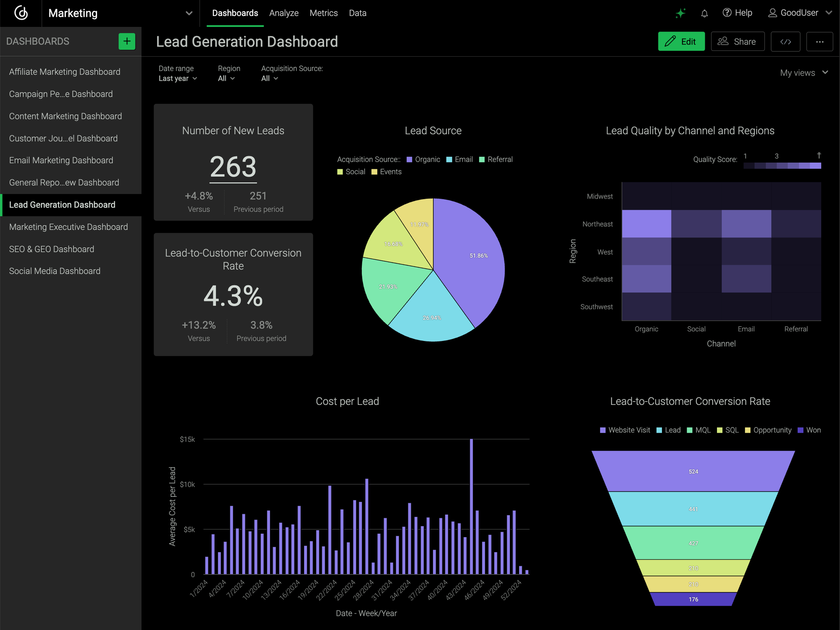Open the Metrics section
This screenshot has width=840, height=630.
323,13
